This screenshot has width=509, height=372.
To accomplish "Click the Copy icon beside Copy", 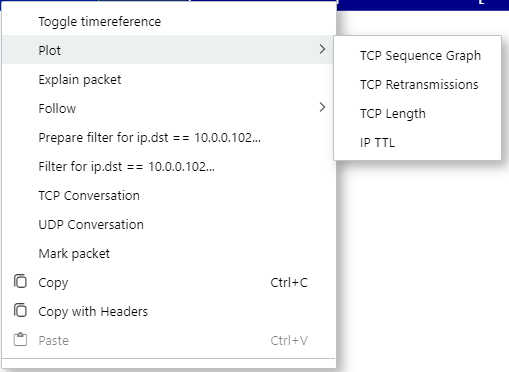I will coord(20,281).
